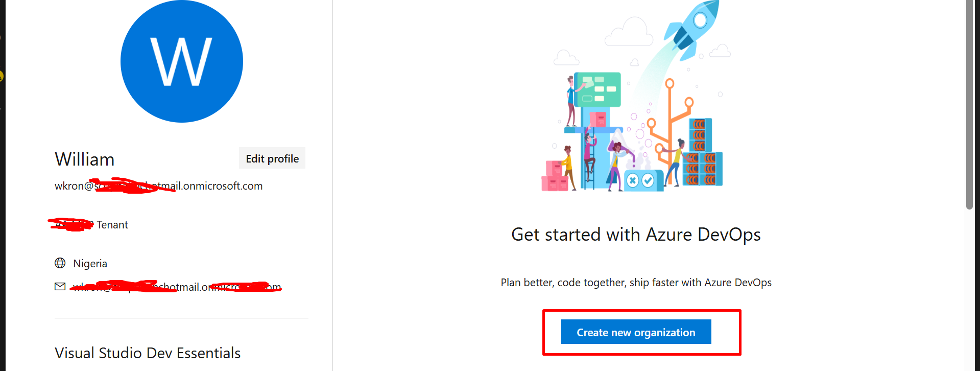Click the Plan better, code together tagline
The height and width of the screenshot is (371, 980).
[636, 283]
